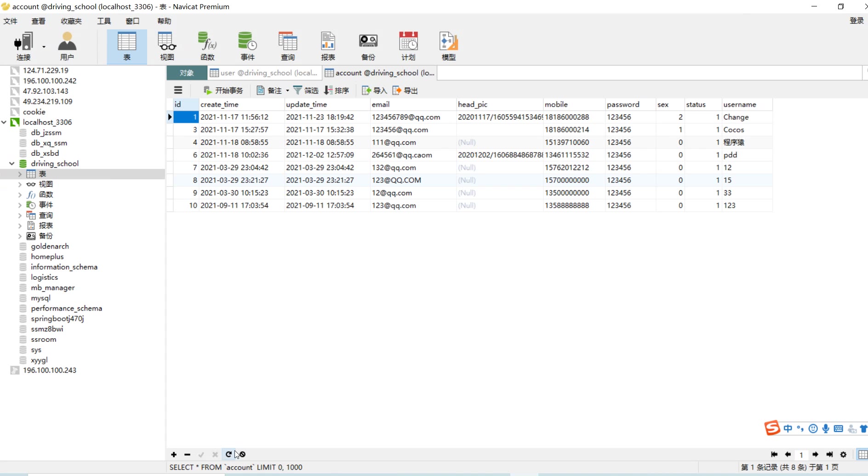
Task: Click the stop icon beside refresh
Action: pos(242,454)
